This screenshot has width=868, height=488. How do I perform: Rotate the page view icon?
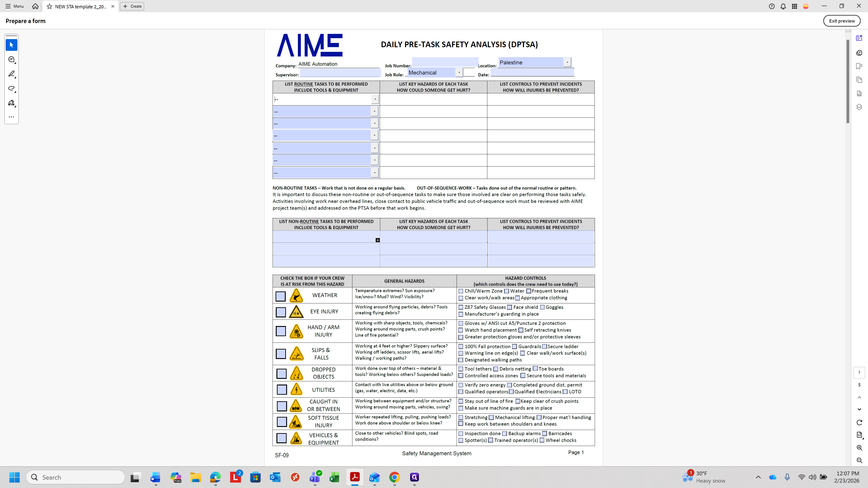tap(859, 422)
